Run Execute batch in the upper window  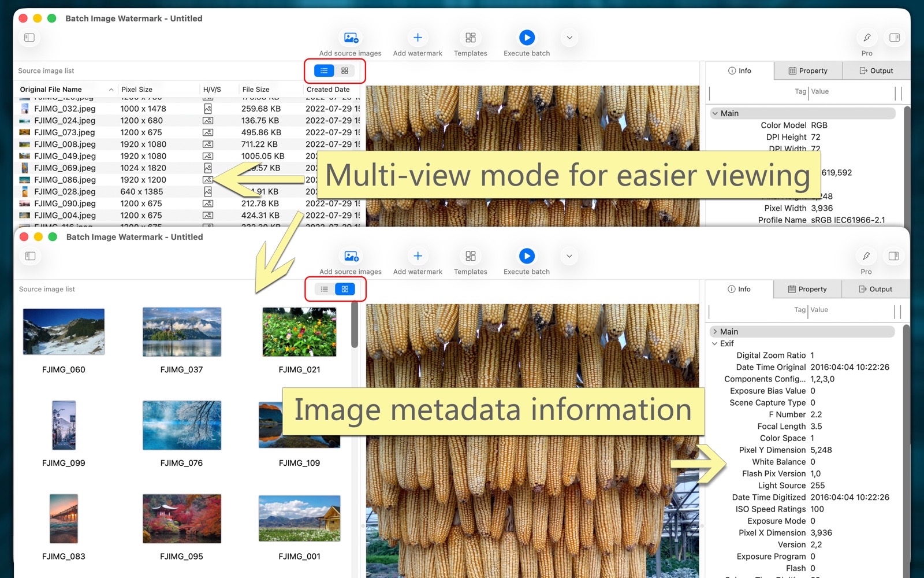527,38
